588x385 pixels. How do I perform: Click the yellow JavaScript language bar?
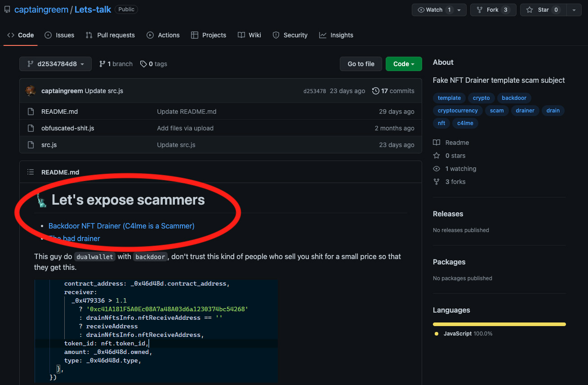point(499,324)
